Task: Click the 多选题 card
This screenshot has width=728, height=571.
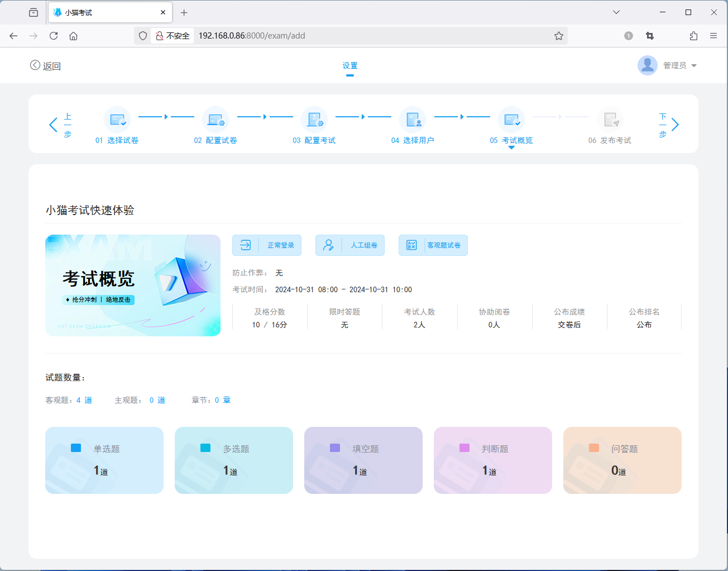Action: pyautogui.click(x=234, y=460)
